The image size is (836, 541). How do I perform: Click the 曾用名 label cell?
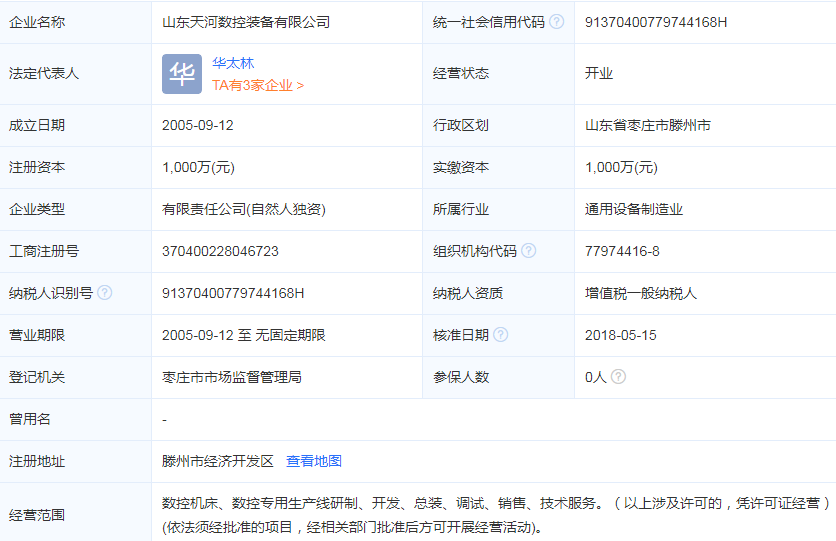coord(76,419)
